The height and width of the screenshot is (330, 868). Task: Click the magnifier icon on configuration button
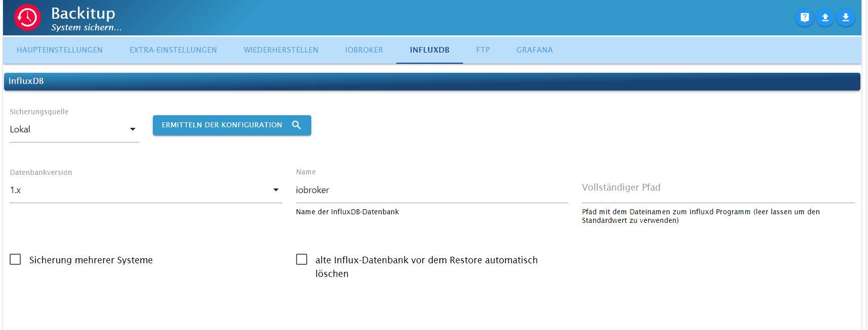(297, 125)
